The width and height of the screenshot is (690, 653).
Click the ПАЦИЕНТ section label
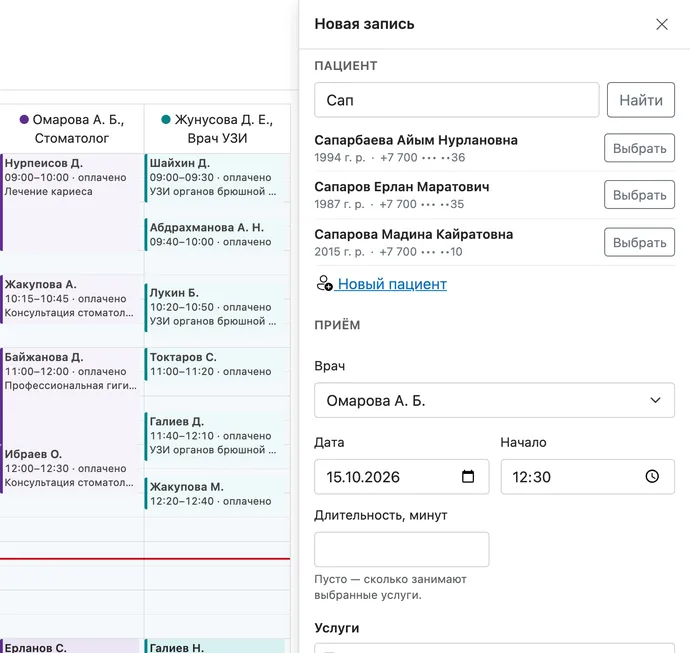(x=346, y=66)
